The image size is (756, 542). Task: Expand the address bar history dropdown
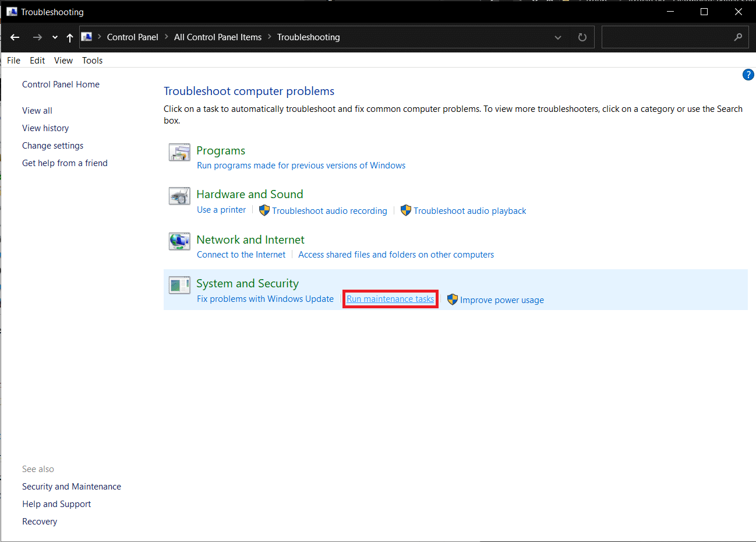558,37
